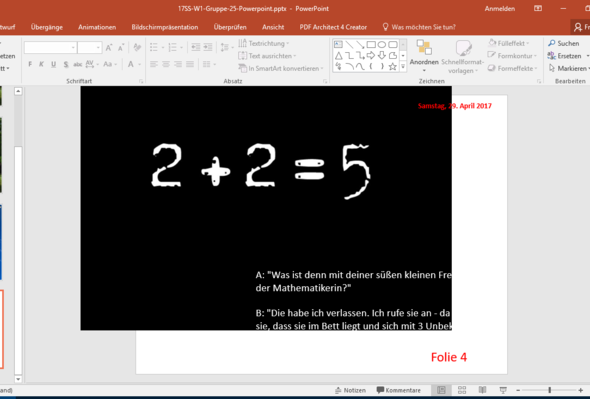Select the ellipse shape
This screenshot has height=399, width=590.
pos(382,44)
